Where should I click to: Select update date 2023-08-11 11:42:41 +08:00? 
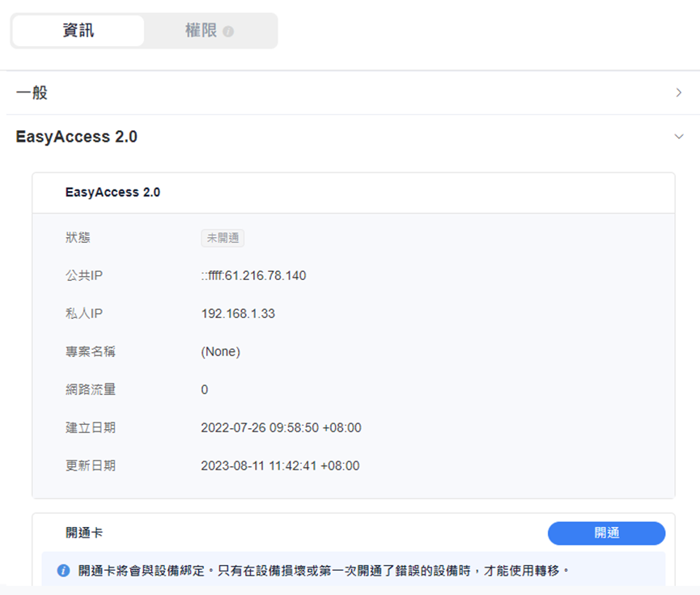pyautogui.click(x=280, y=465)
